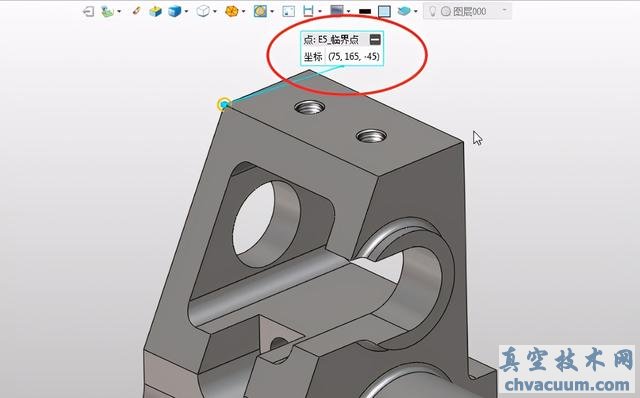Click the gradient background style icon
The height and width of the screenshot is (398, 640).
coord(337,11)
